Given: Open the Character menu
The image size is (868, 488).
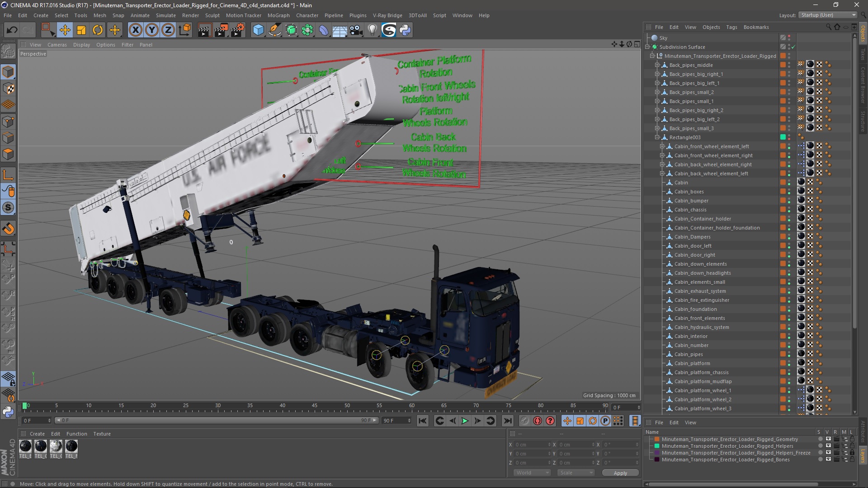Looking at the screenshot, I should [307, 15].
